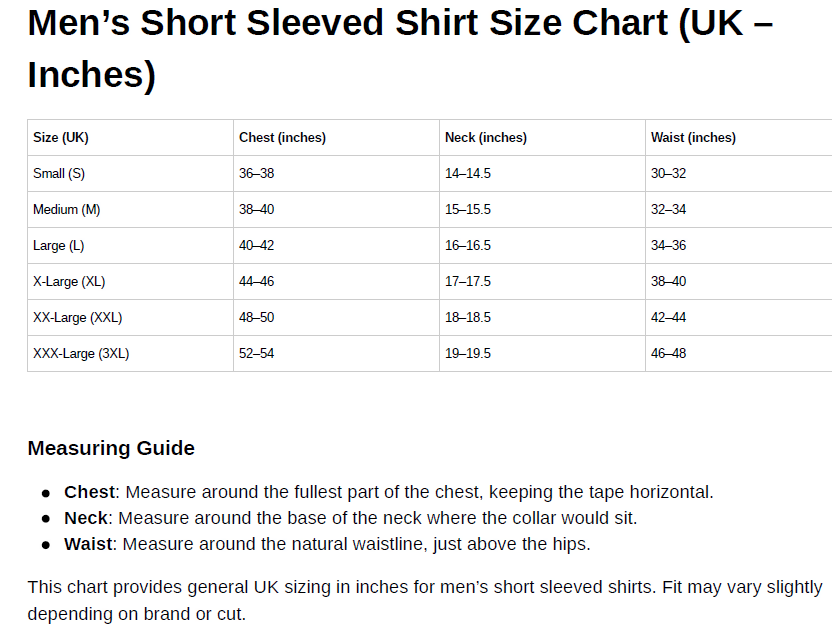Click the 15–15.5 neck measurement cell
The image size is (832, 636).
point(468,210)
